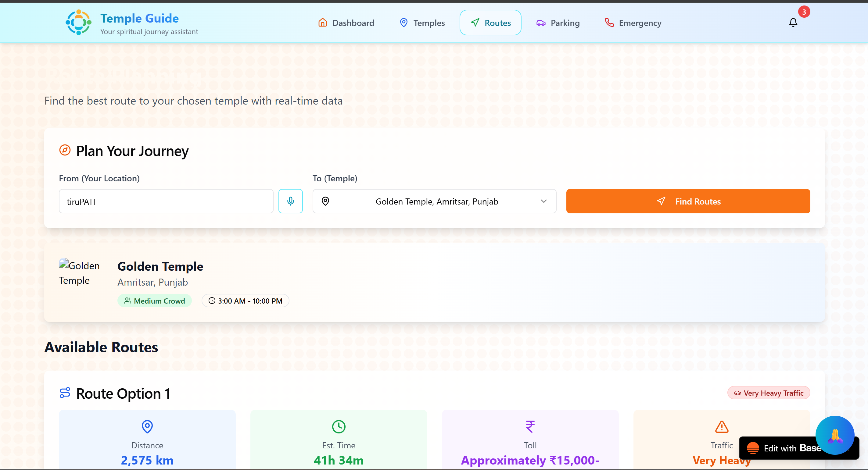Click the Distance location pin icon
This screenshot has width=868, height=470.
(147, 427)
